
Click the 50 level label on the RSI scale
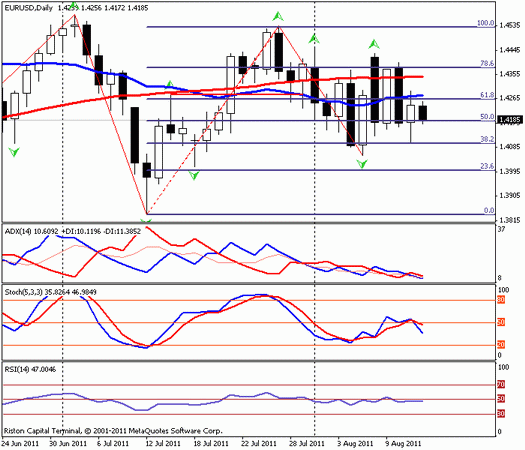(x=501, y=399)
